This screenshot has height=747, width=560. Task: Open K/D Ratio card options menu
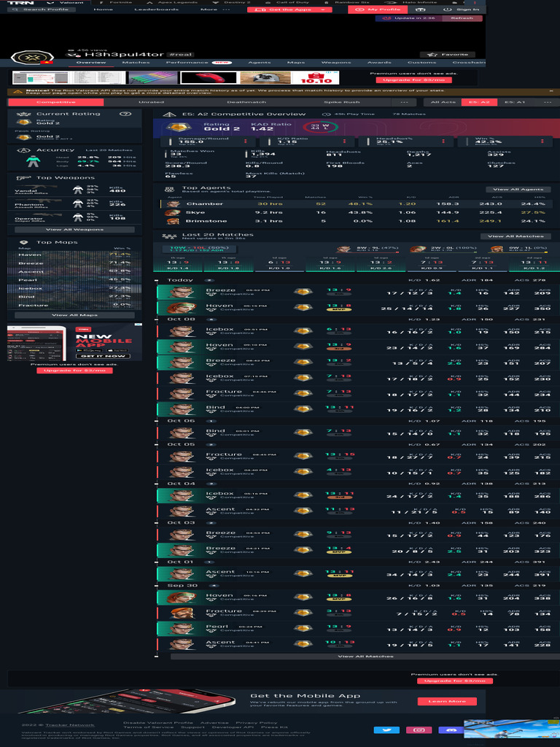pyautogui.click(x=344, y=142)
